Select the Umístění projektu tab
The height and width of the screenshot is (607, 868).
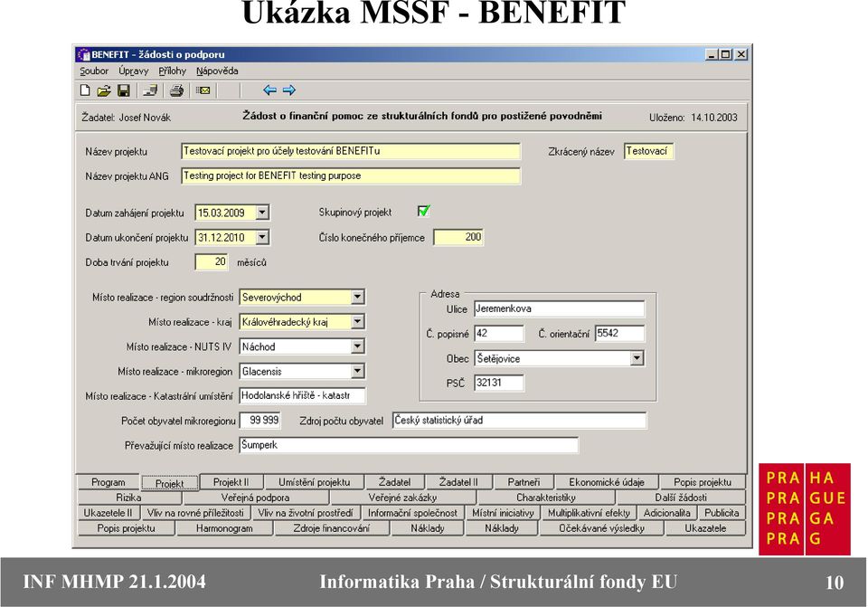tap(314, 482)
